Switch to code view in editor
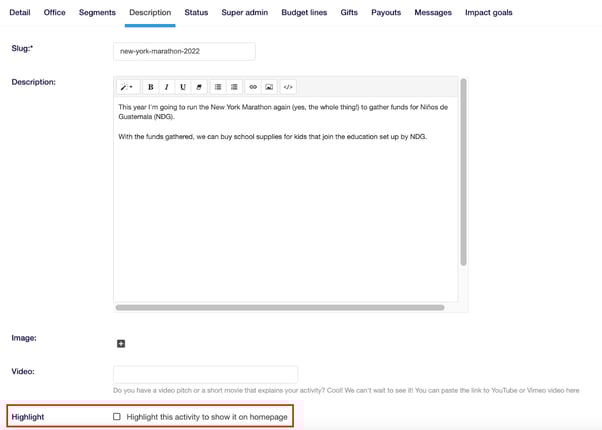Image resolution: width=602 pixels, height=430 pixels. click(x=288, y=87)
